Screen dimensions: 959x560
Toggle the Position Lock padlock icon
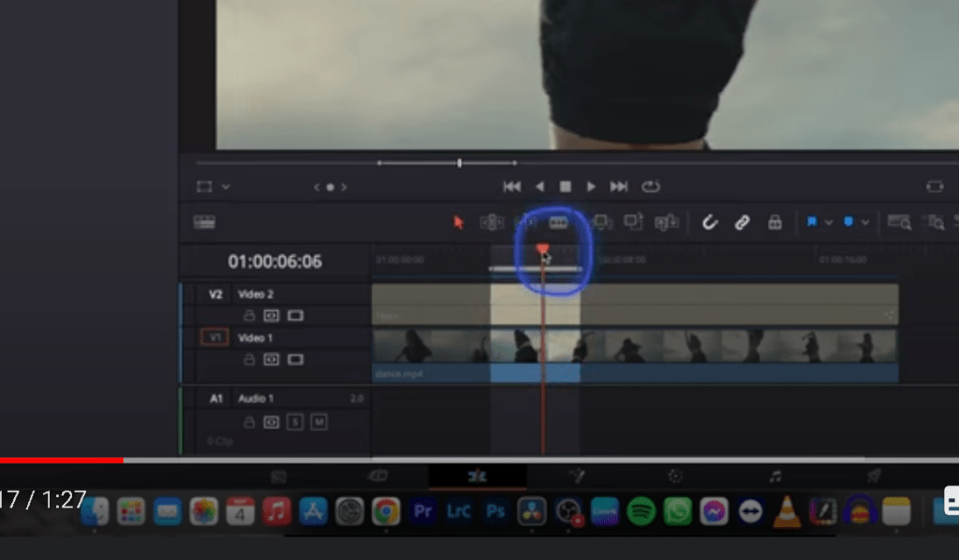(x=775, y=222)
